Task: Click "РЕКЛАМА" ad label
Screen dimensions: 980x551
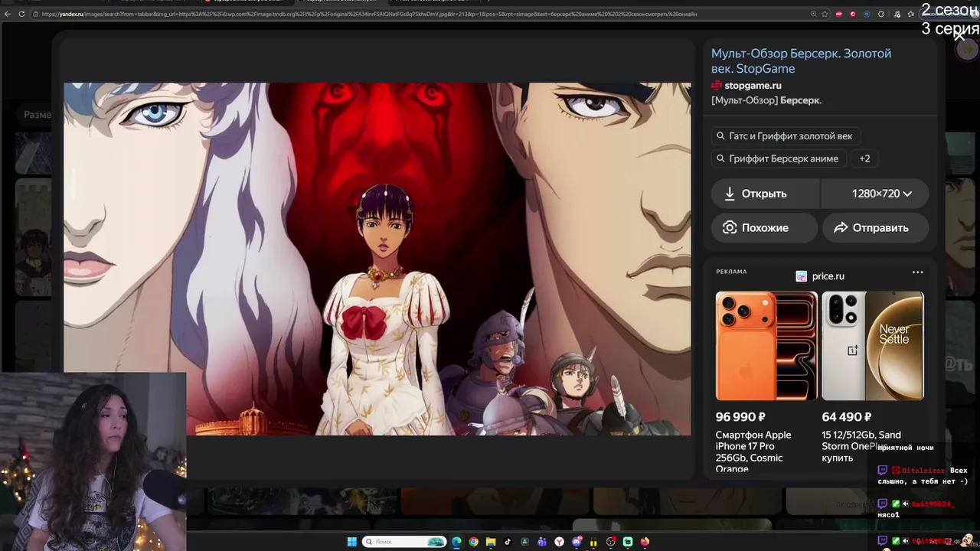Action: 731,272
